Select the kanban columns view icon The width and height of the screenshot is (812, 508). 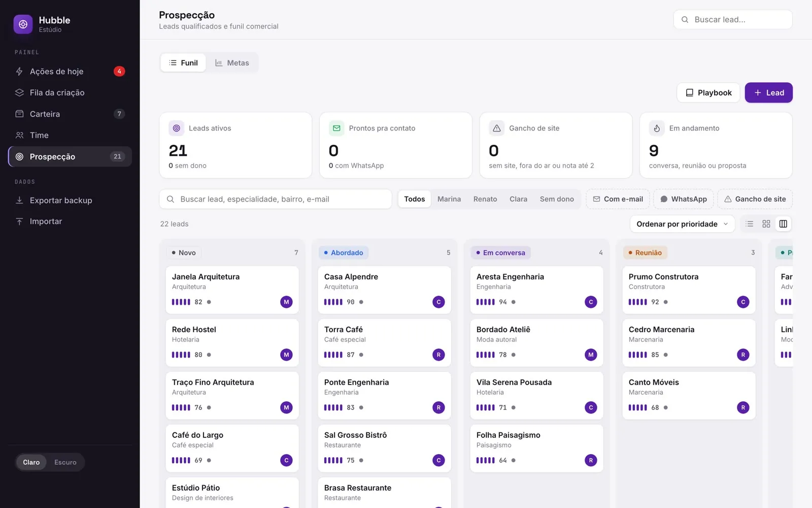coord(783,224)
